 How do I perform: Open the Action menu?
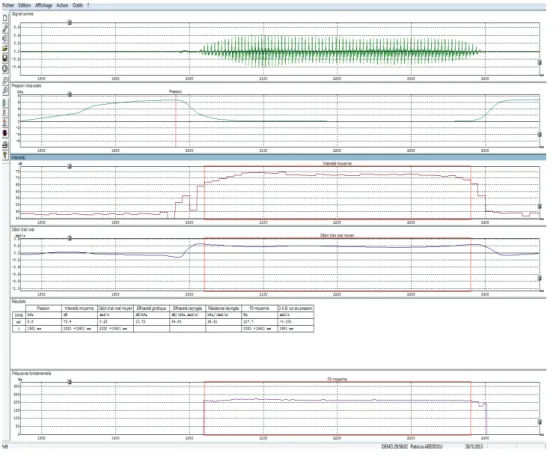click(x=62, y=5)
